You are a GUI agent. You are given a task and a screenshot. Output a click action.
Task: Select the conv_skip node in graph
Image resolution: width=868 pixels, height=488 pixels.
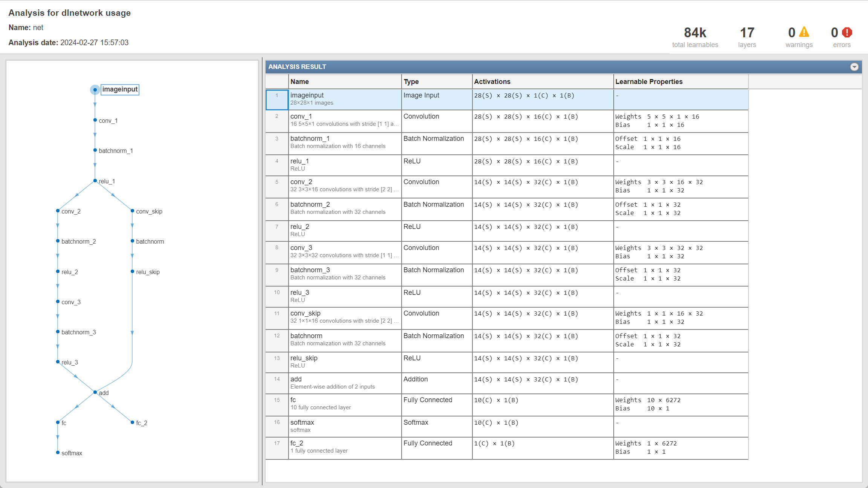tap(133, 211)
